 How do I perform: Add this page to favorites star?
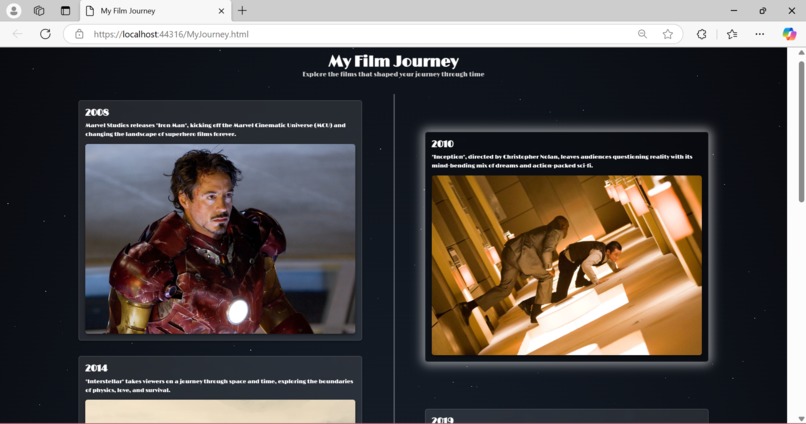coord(667,34)
